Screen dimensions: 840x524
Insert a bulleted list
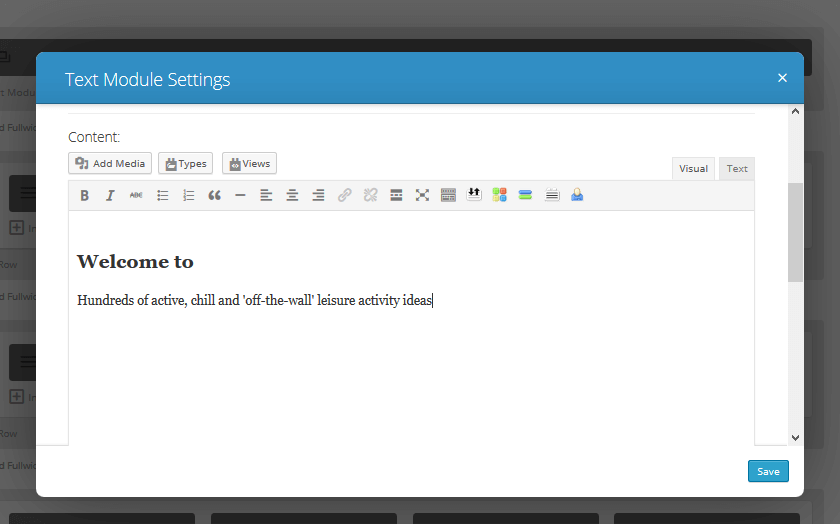(x=163, y=196)
